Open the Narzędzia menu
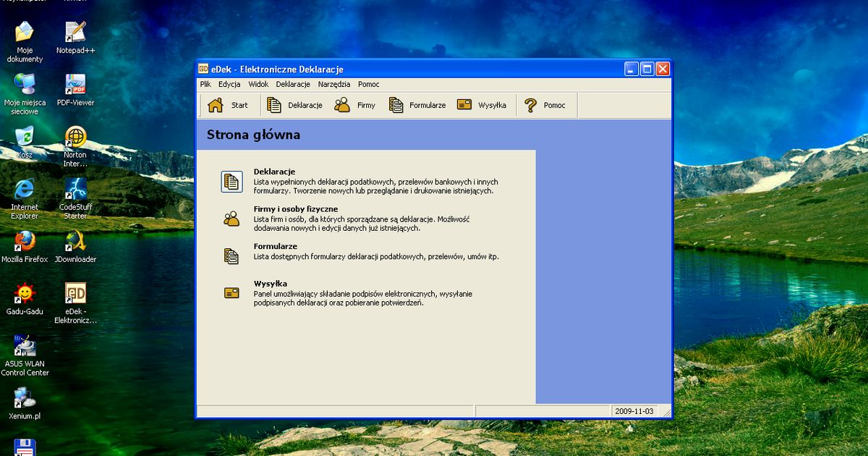The width and height of the screenshot is (868, 456). 333,84
